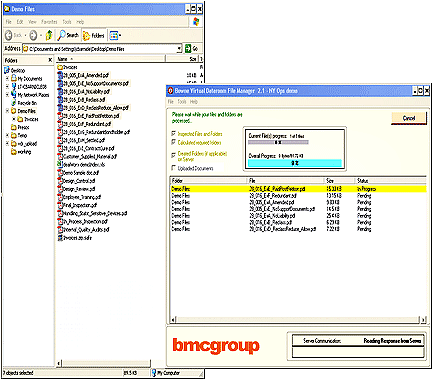Select the Temp folder icon in tree

coord(14,135)
